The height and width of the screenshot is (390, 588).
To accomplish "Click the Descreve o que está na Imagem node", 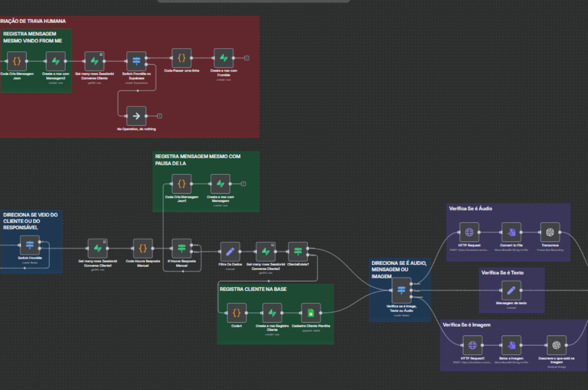I will [x=556, y=345].
